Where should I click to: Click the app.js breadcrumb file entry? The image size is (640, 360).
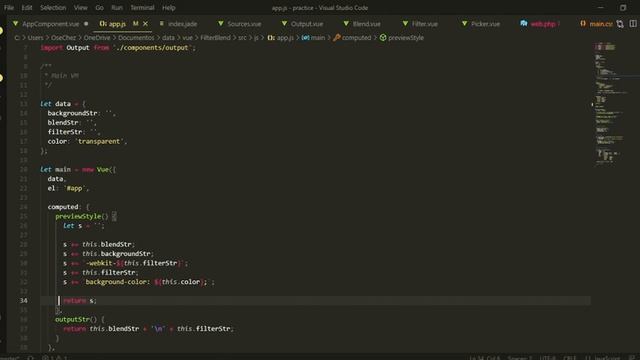tap(281, 38)
